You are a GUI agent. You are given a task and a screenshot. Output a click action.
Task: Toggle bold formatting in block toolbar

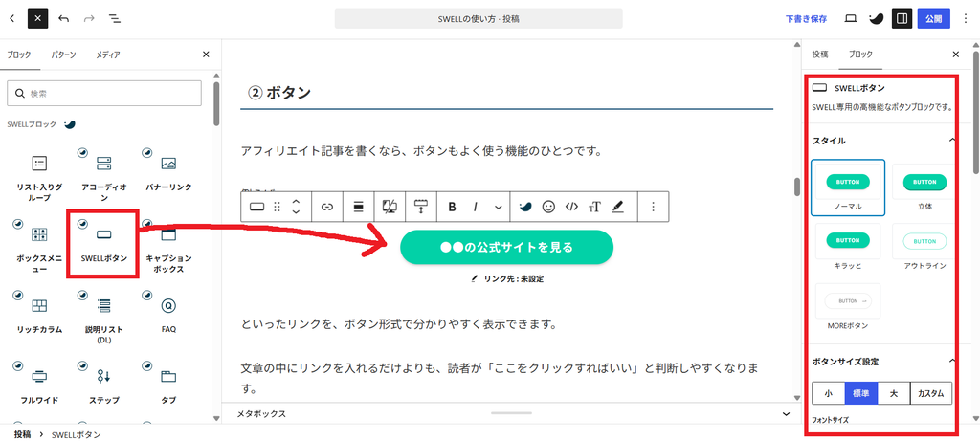tap(453, 207)
